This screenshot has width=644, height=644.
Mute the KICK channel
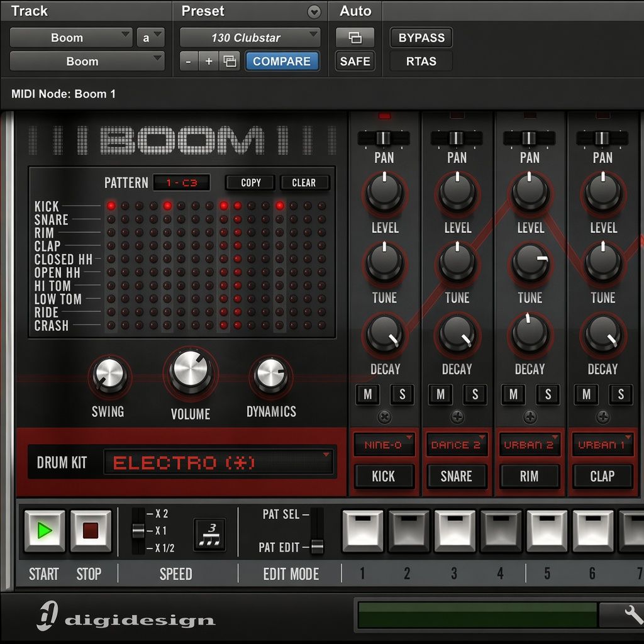pos(367,394)
